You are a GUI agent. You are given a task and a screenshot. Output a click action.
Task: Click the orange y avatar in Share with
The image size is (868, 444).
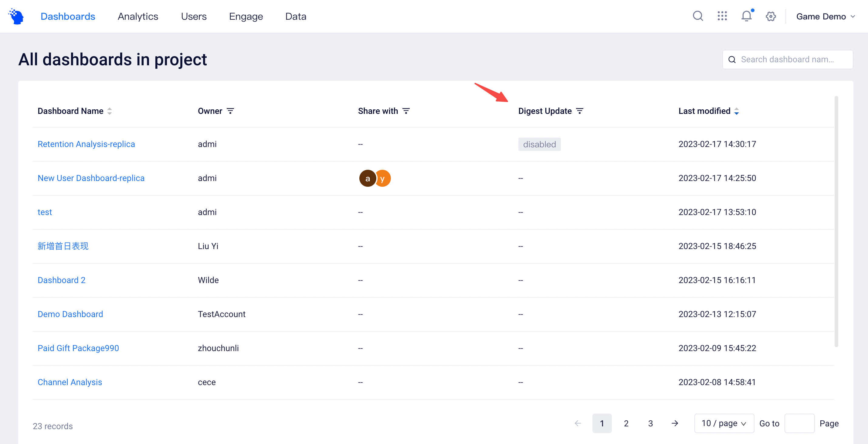[383, 178]
